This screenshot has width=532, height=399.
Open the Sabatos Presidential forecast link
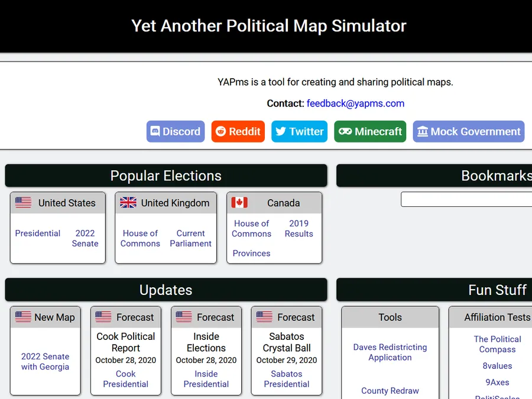[286, 379]
